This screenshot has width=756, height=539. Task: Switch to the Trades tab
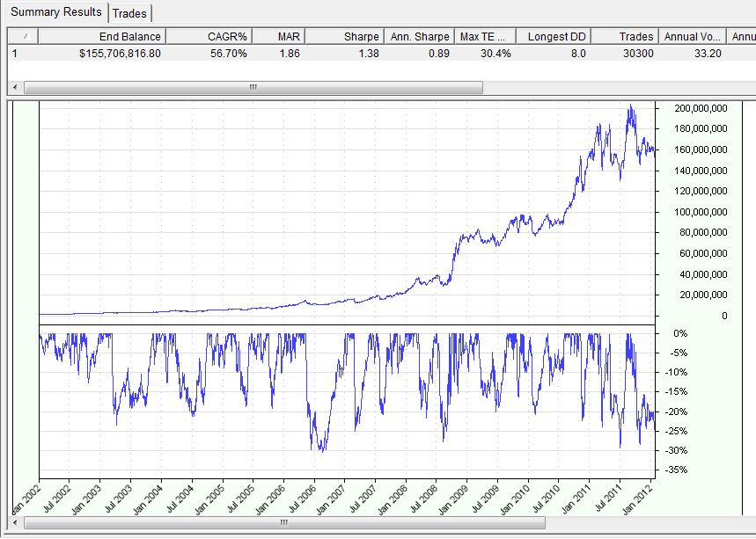tap(129, 13)
